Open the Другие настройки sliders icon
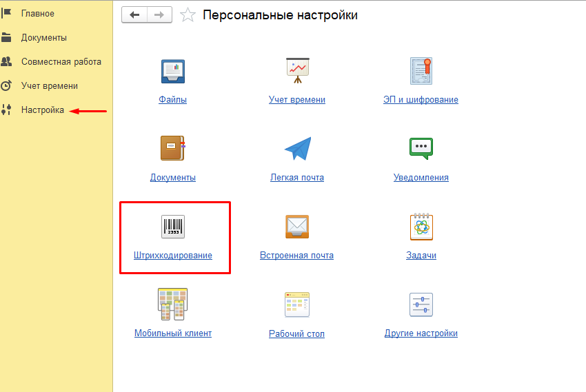The width and height of the screenshot is (586, 392). pyautogui.click(x=421, y=305)
